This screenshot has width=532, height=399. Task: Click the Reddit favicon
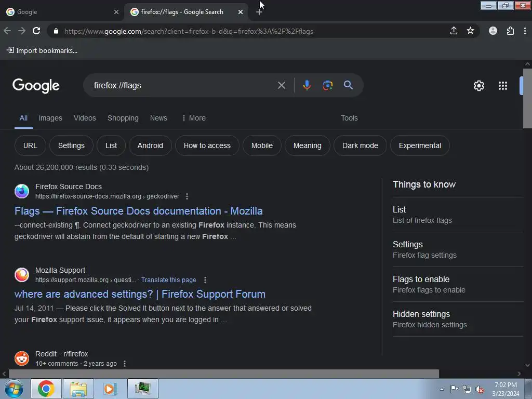pyautogui.click(x=22, y=358)
